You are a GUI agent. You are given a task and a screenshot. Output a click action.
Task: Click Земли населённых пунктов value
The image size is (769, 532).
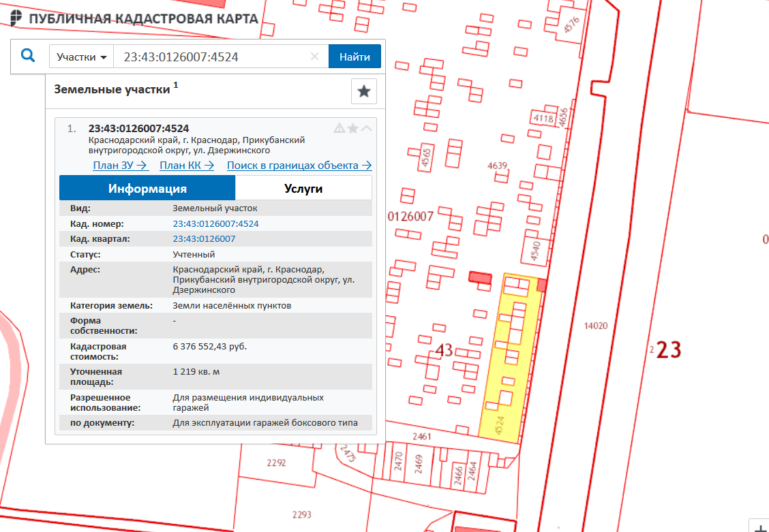tap(232, 306)
